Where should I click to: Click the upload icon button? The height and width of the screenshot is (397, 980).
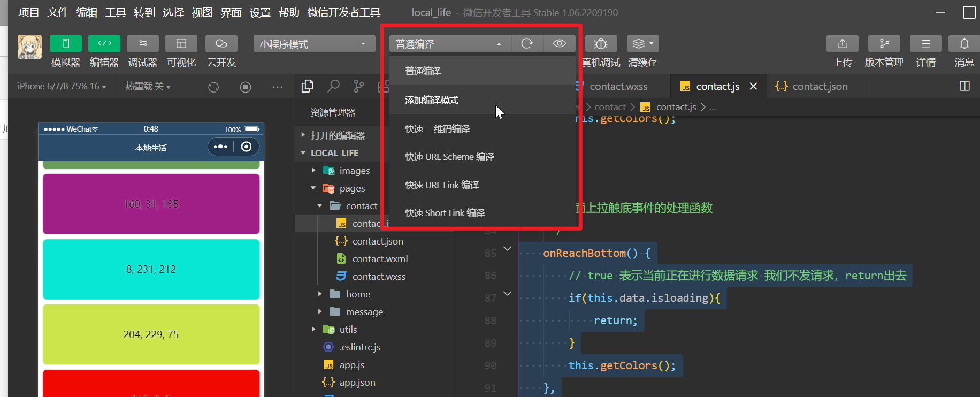point(843,44)
